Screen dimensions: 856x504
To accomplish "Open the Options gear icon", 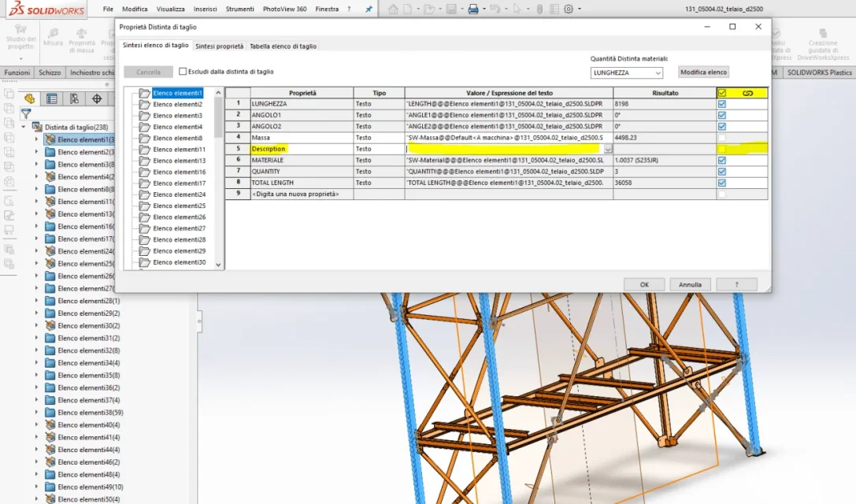I will tap(569, 9).
